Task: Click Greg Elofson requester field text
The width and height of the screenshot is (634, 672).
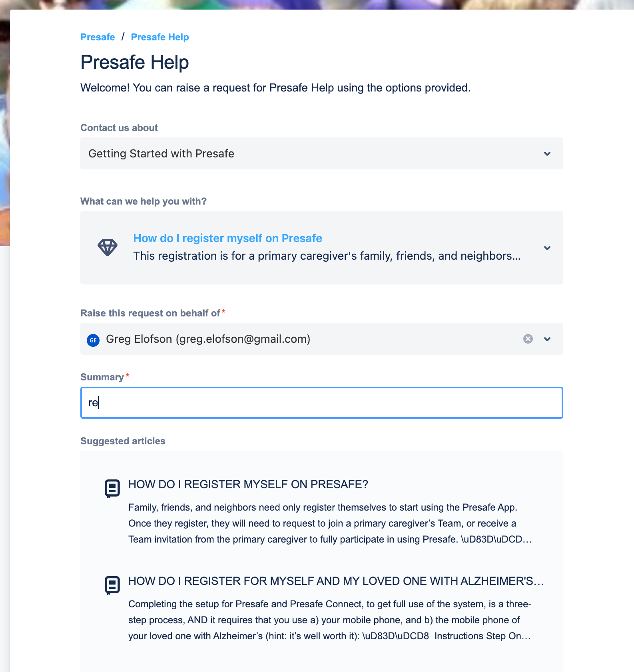Action: pyautogui.click(x=208, y=339)
